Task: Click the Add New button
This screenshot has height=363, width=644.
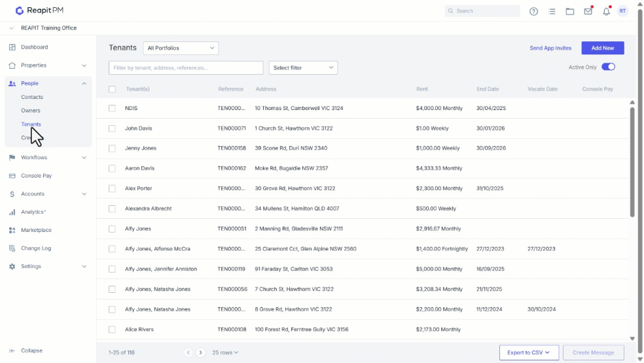Action: point(603,48)
